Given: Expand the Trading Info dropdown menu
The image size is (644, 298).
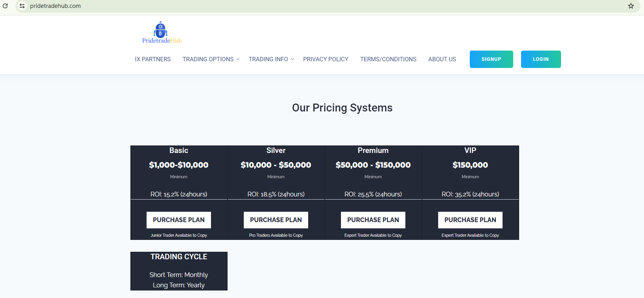Looking at the screenshot, I should [x=271, y=59].
